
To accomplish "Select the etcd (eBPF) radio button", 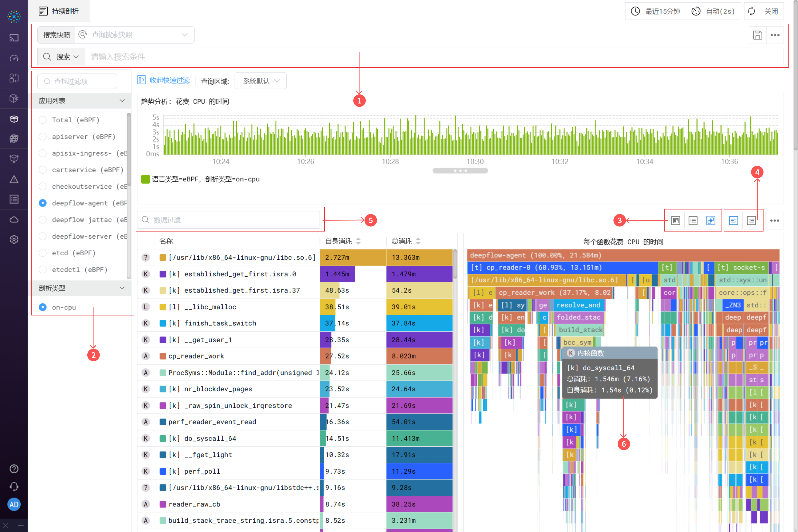I will (x=43, y=253).
